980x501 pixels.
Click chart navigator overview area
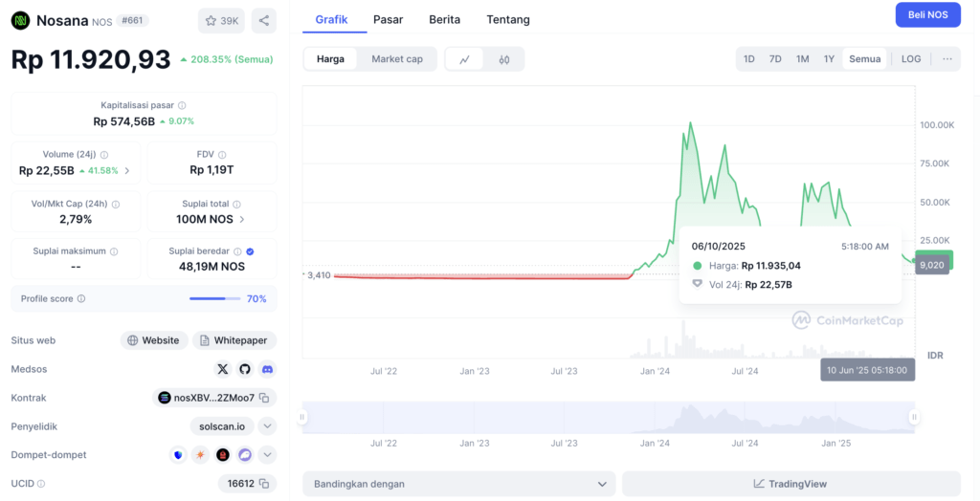[x=608, y=417]
